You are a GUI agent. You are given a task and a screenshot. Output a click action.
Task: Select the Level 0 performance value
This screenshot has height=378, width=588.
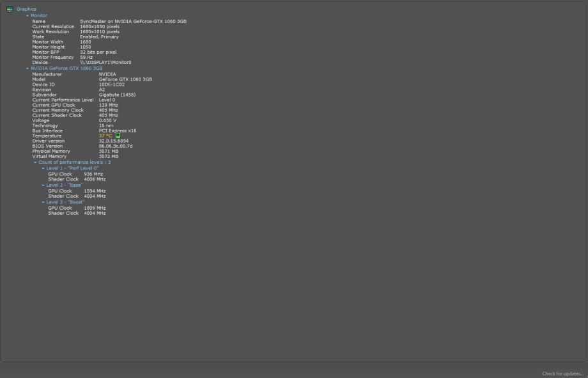[x=107, y=100]
